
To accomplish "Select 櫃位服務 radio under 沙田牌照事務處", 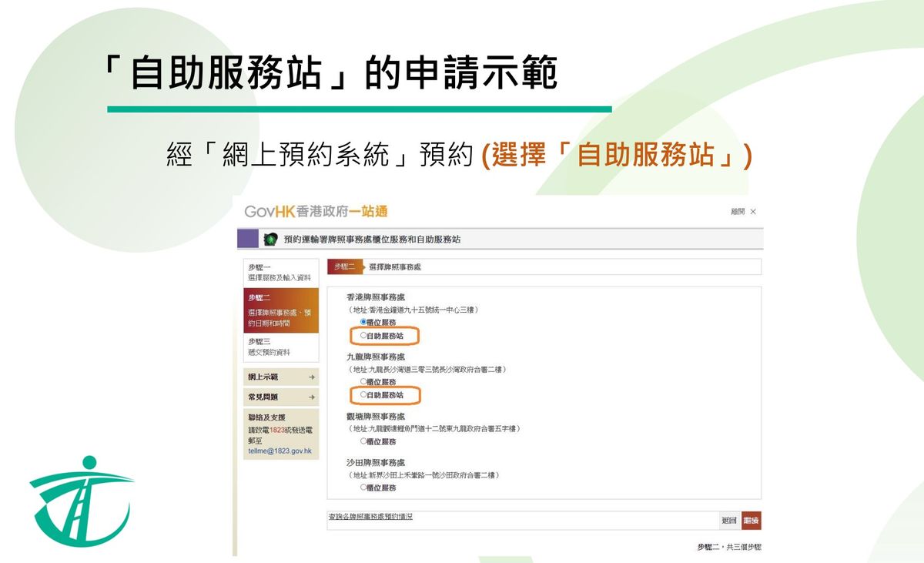I will click(363, 488).
